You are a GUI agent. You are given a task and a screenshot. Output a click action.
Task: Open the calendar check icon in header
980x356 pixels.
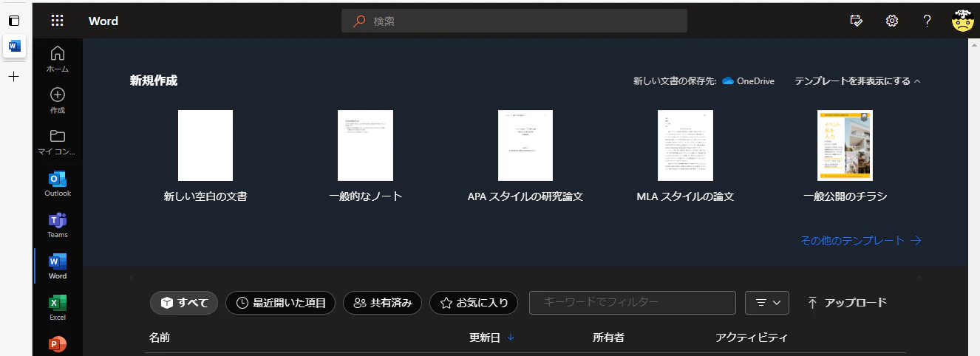coord(857,21)
